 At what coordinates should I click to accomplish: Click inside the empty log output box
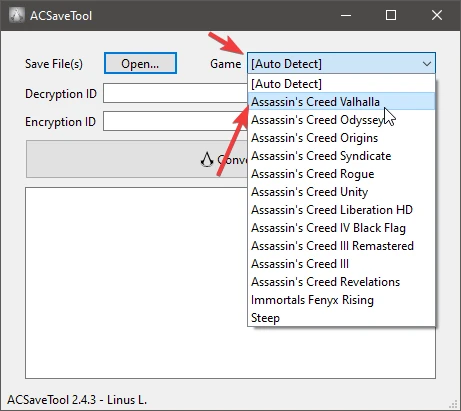click(x=137, y=283)
